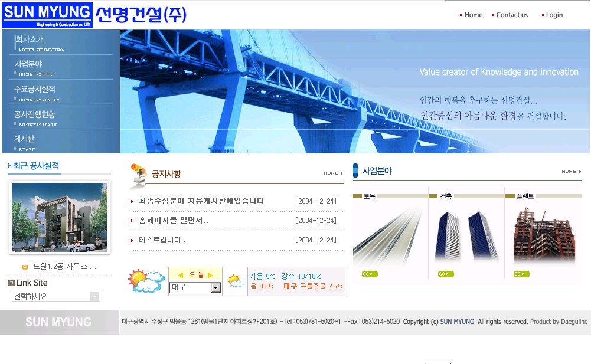Open notice 테스트입니다...

coord(163,240)
